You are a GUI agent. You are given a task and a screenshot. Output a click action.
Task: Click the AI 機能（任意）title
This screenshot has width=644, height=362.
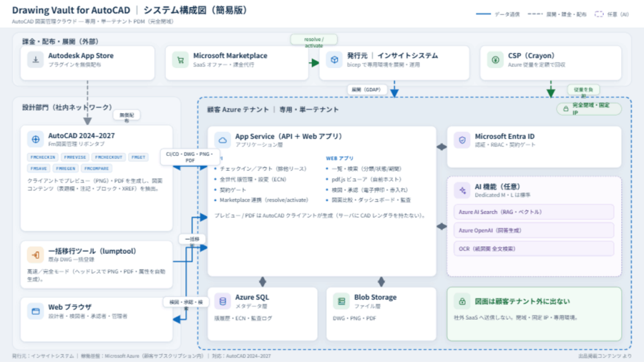coord(497,187)
